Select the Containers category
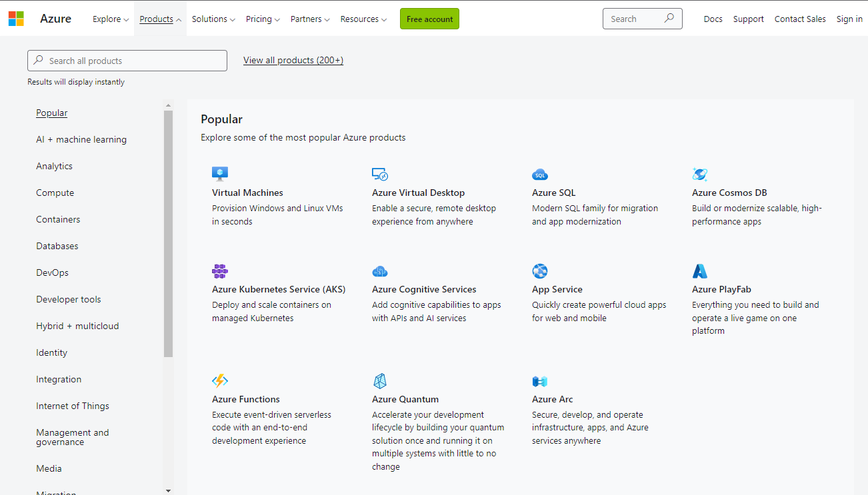The image size is (868, 495). tap(58, 219)
